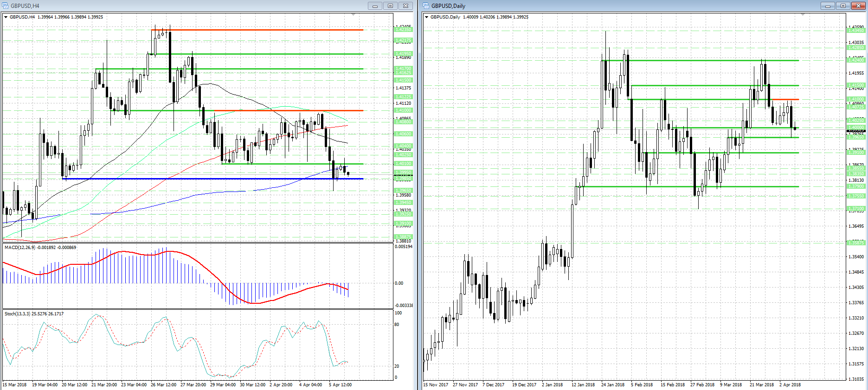
Task: Click the '27 Mar 20:00' time label
Action: tap(193, 385)
